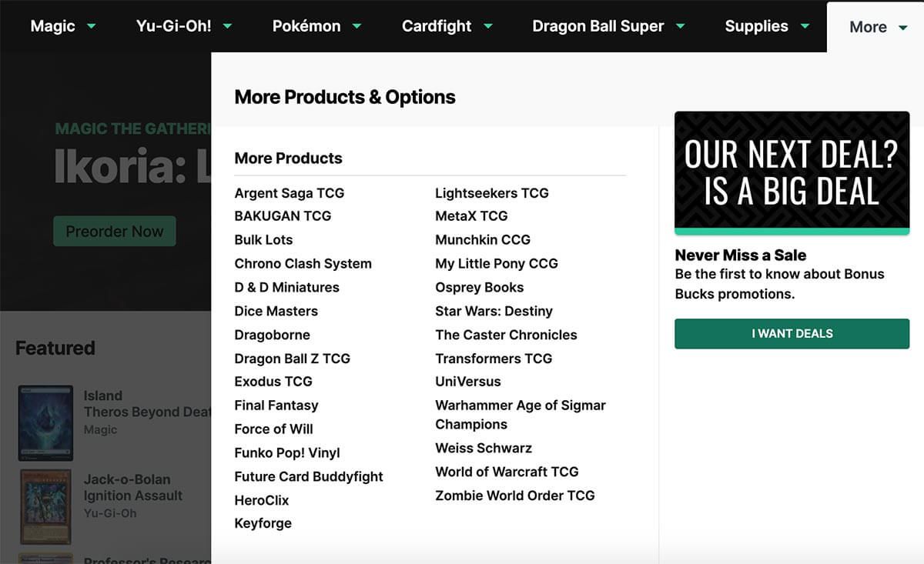924x564 pixels.
Task: Expand the Dragon Ball Super dropdown arrow
Action: coord(680,26)
